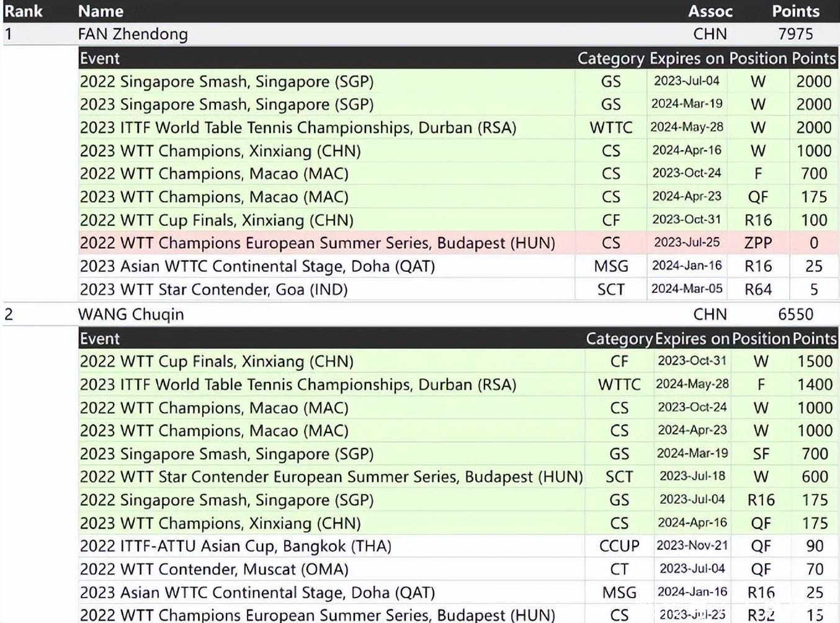
Task: Click the Rank column header
Action: click(24, 11)
